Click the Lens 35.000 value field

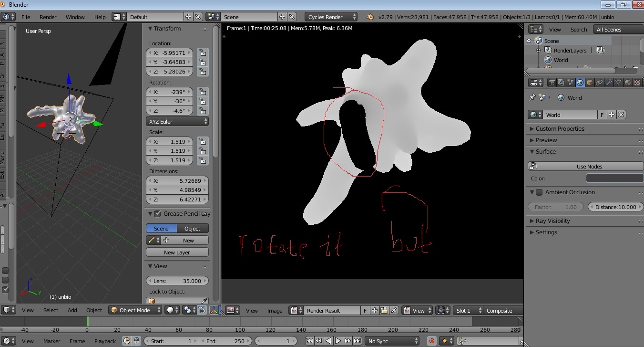click(177, 281)
